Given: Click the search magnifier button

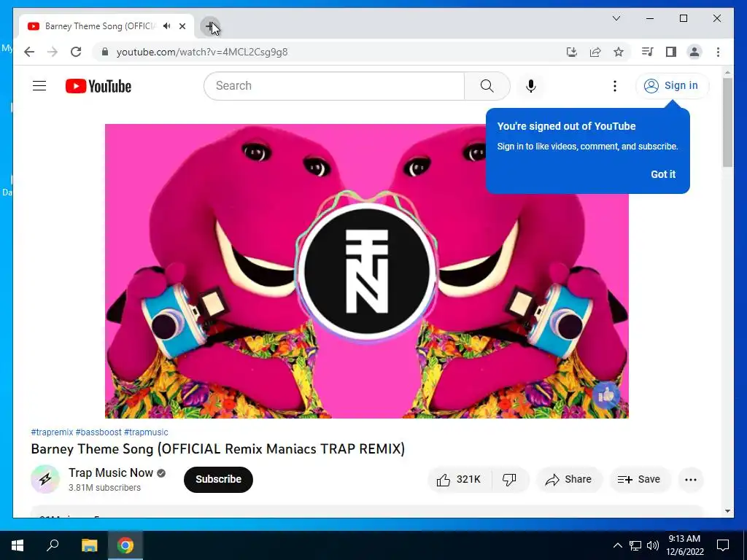Looking at the screenshot, I should (487, 86).
